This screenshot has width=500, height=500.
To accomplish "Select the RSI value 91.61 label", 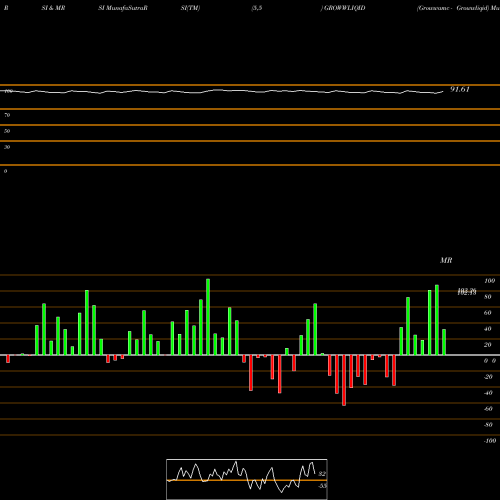I will coord(460,89).
